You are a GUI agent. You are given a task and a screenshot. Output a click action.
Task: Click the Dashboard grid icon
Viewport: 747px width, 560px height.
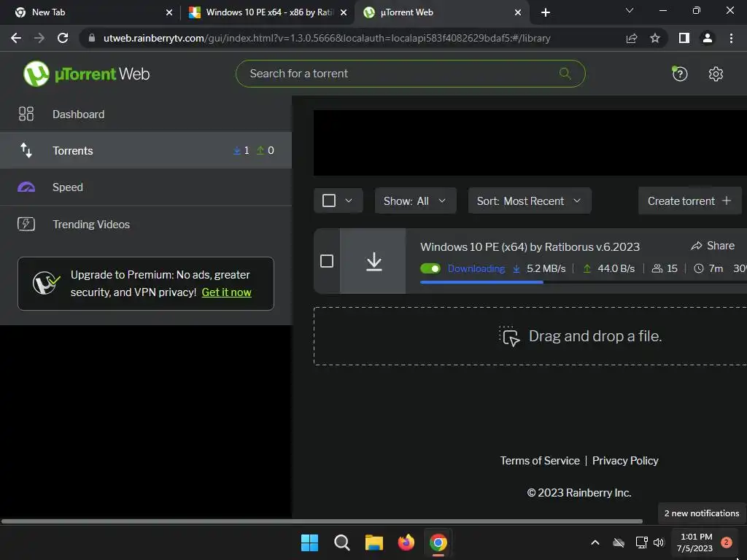26,114
